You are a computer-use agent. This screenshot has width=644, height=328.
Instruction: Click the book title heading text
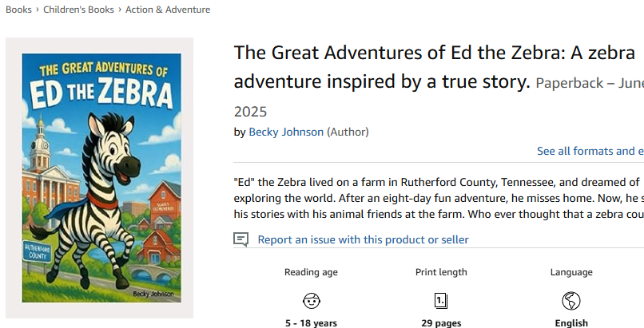pyautogui.click(x=382, y=67)
